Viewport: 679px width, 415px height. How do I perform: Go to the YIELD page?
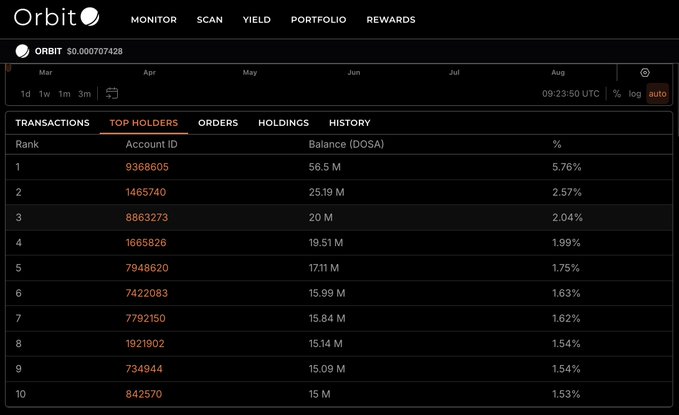(x=257, y=19)
